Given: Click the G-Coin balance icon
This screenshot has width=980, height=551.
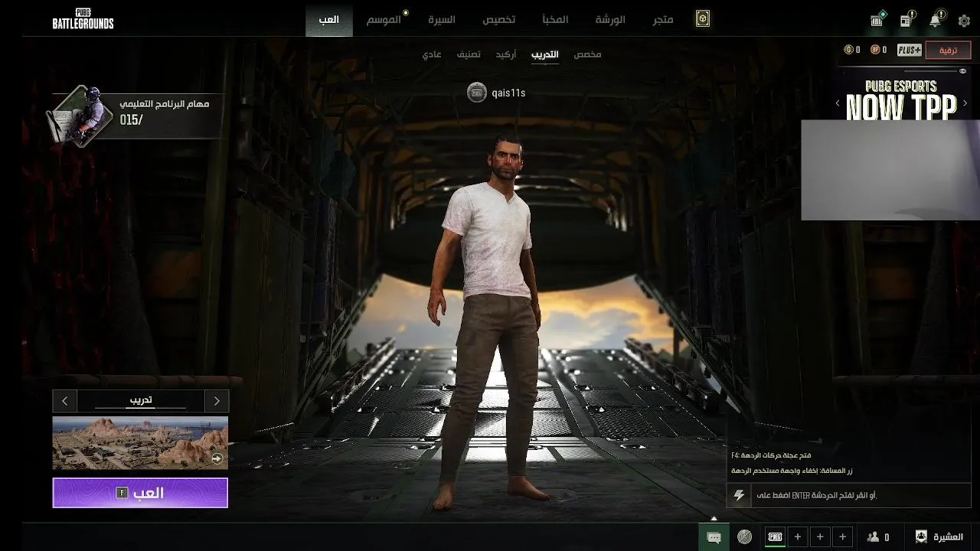Looking at the screenshot, I should pyautogui.click(x=848, y=50).
